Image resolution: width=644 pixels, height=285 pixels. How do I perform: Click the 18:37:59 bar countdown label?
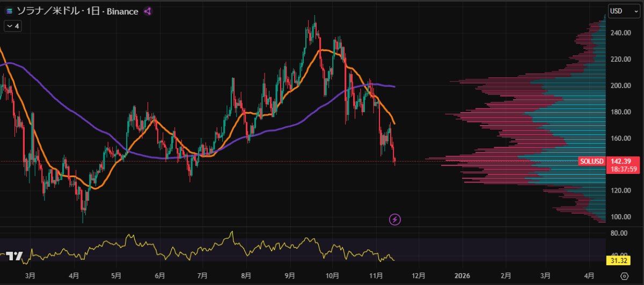(x=624, y=169)
